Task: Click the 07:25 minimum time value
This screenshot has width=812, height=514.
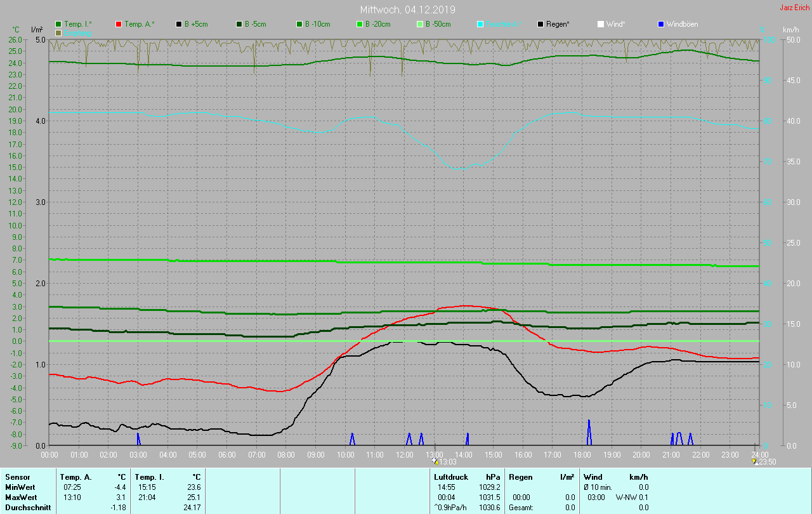Action: (72, 487)
